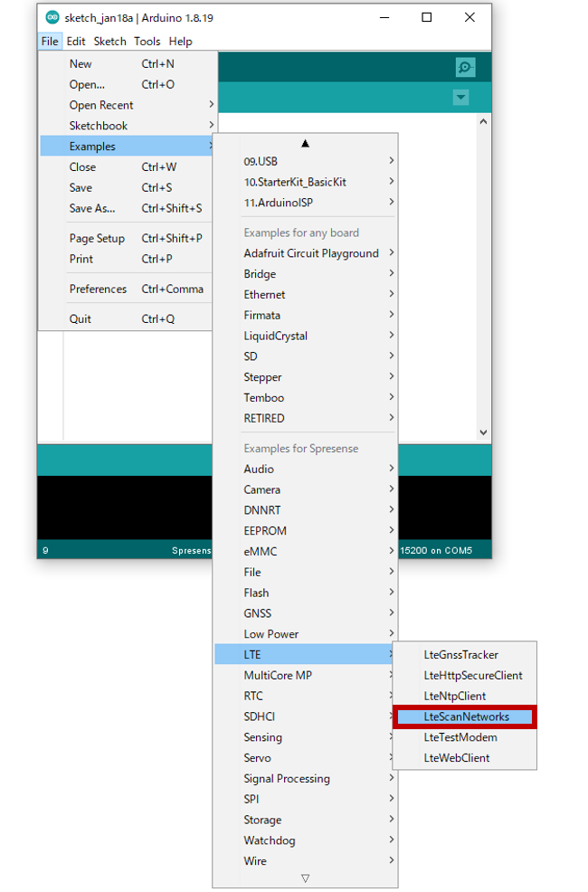
Task: Select the Examples menu entry
Action: 128,147
